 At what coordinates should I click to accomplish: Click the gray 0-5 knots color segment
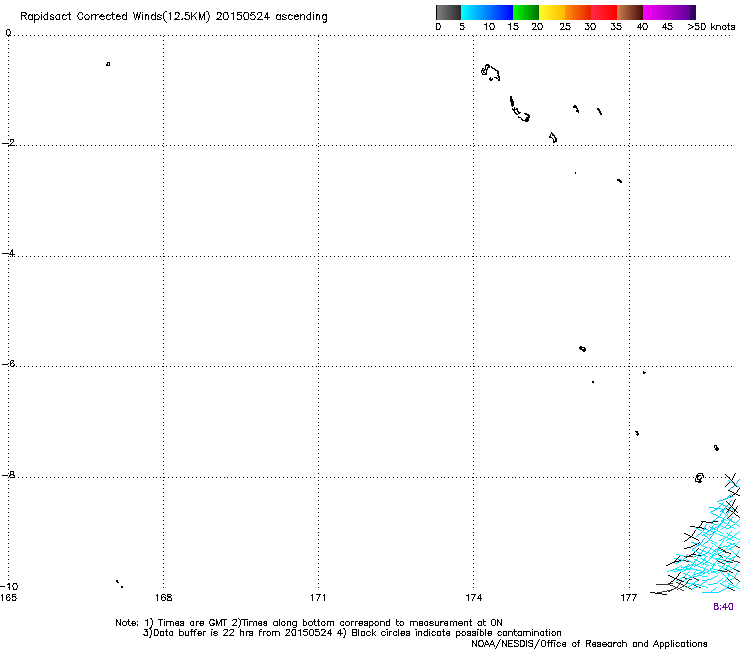point(448,12)
